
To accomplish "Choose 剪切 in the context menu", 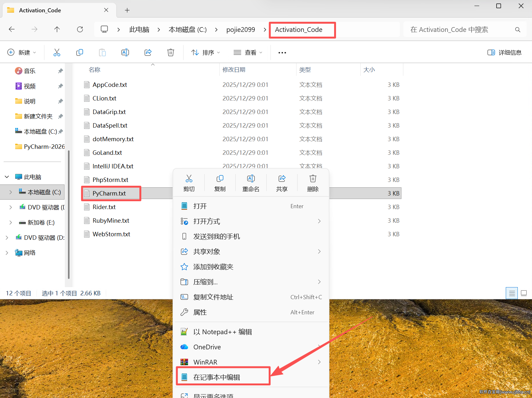I will pyautogui.click(x=189, y=183).
